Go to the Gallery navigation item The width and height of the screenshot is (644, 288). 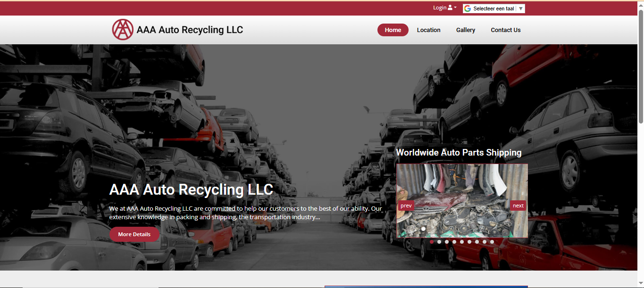tap(465, 30)
